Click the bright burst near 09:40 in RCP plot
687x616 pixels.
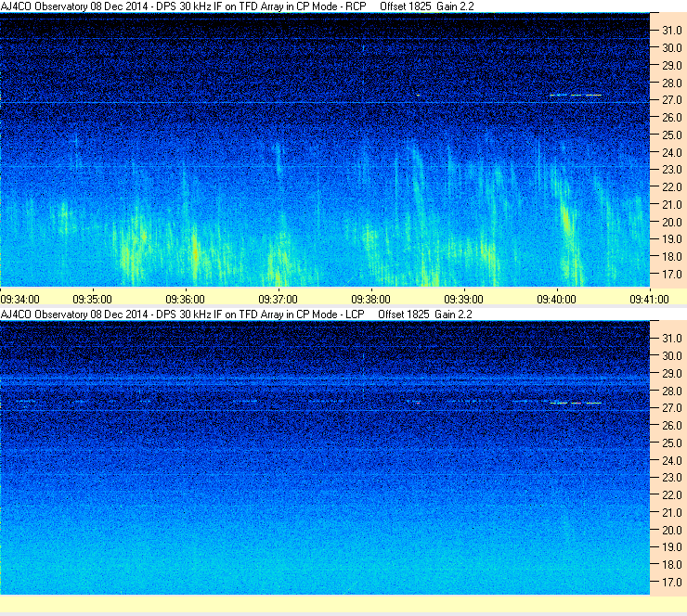point(566,224)
